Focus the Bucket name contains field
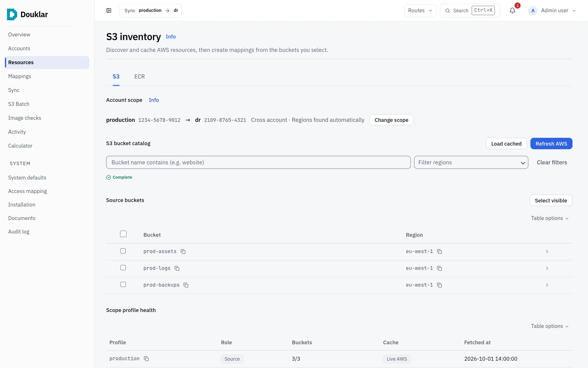 pyautogui.click(x=258, y=162)
